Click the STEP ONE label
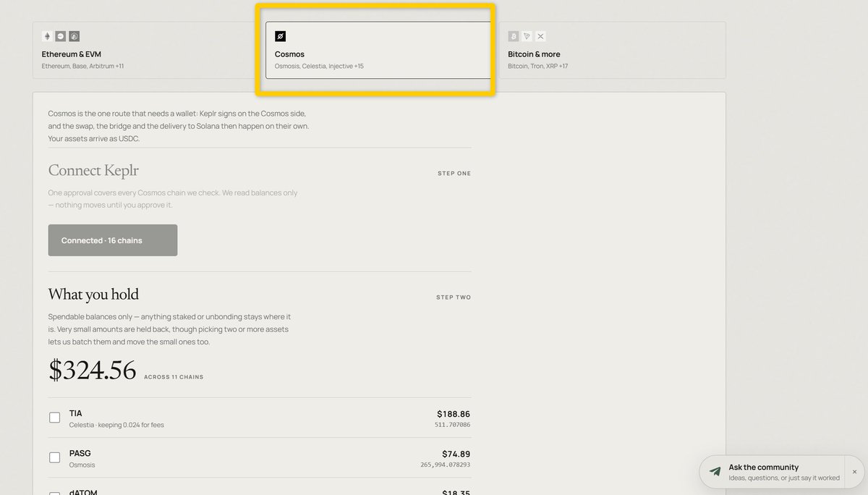Image resolution: width=868 pixels, height=495 pixels. pos(454,174)
